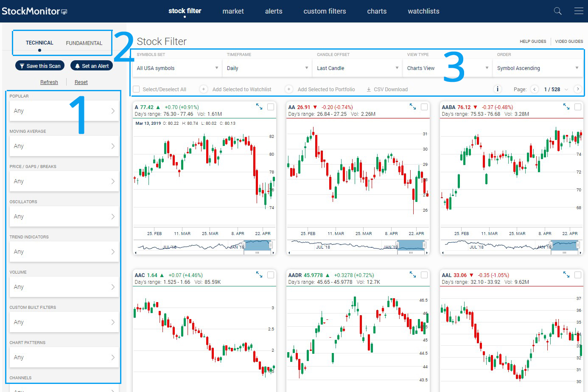
Task: Open the market nav item
Action: (233, 11)
